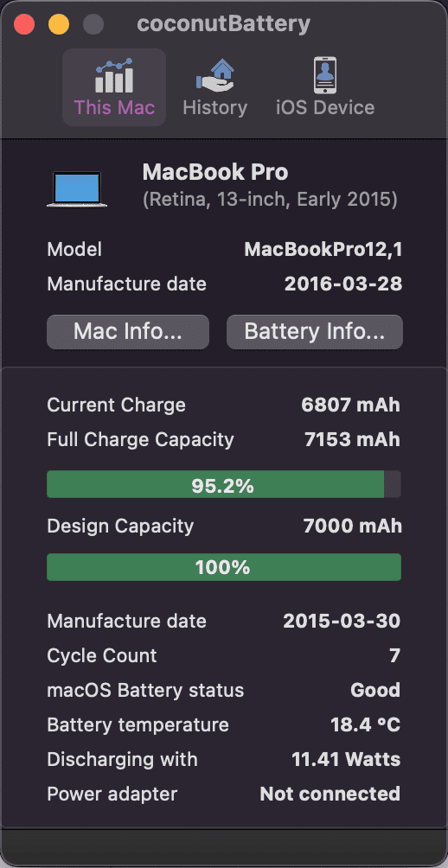Click the Cycle Count value 7
Viewport: 448px width, 868px height.
click(395, 655)
